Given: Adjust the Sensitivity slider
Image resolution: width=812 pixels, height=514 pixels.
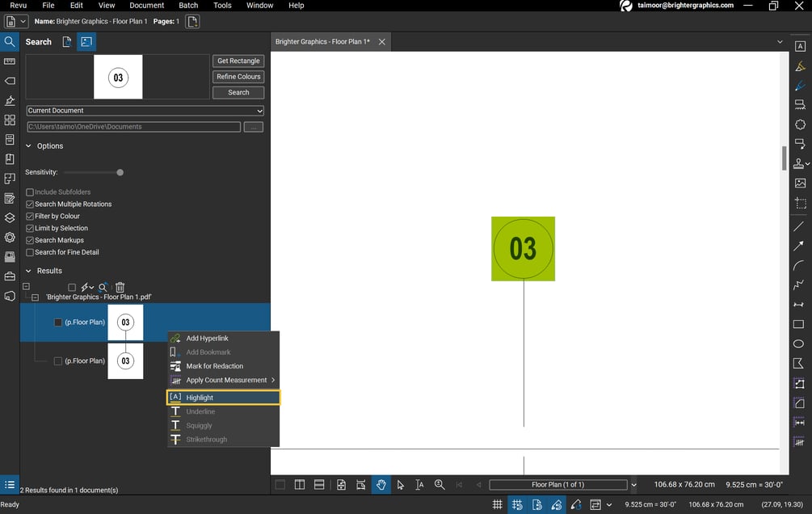Looking at the screenshot, I should tap(120, 171).
